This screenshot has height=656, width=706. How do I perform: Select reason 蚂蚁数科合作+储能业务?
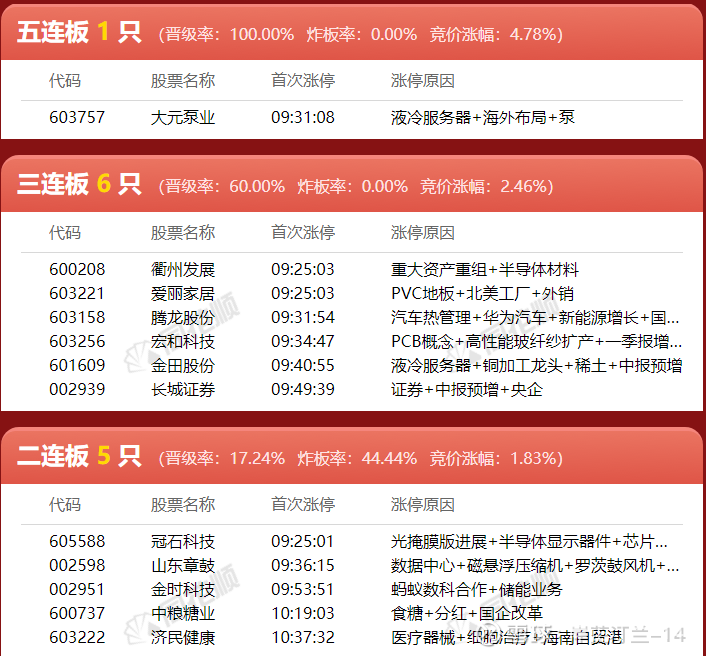point(476,589)
